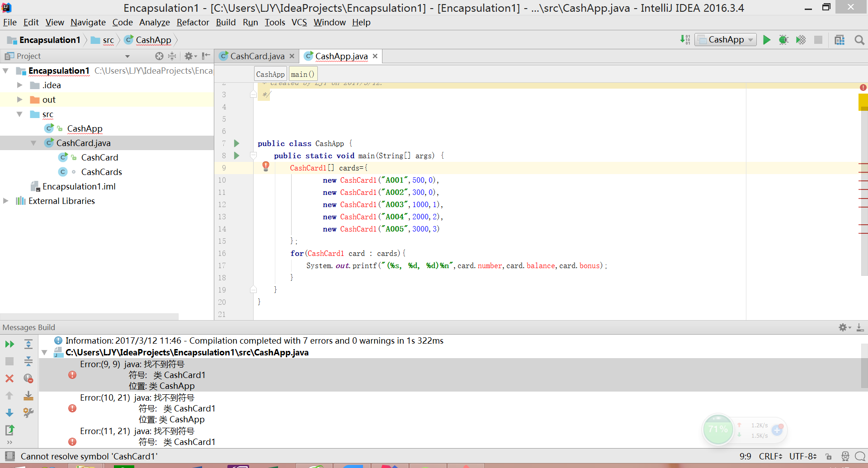The width and height of the screenshot is (868, 468).
Task: Click Project panel horizontal scrollbar
Action: [90, 317]
